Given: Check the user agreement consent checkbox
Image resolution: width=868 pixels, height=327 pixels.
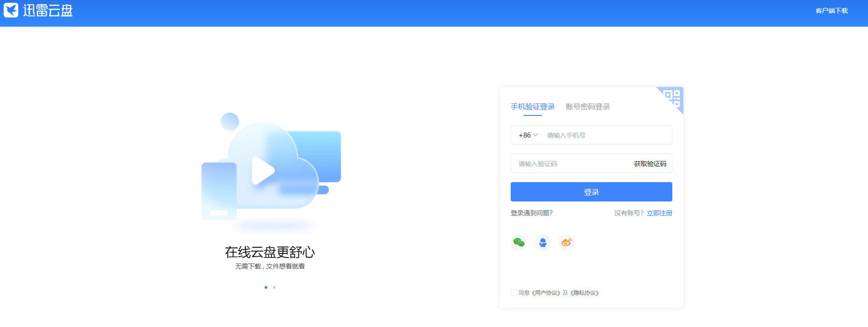Looking at the screenshot, I should tap(514, 293).
